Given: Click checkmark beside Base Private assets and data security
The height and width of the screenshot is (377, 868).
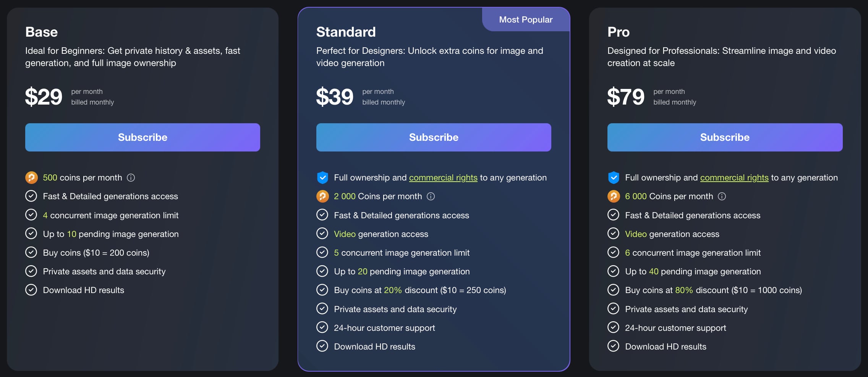Looking at the screenshot, I should [x=31, y=271].
